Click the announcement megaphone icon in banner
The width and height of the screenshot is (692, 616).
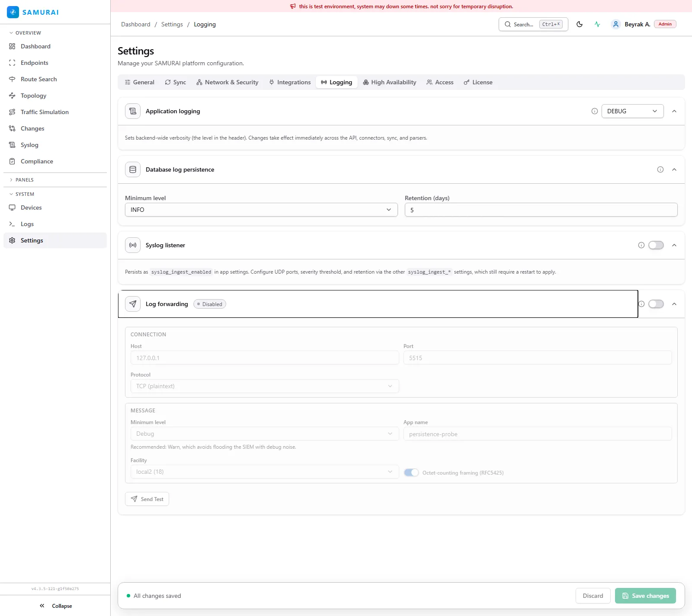click(293, 6)
